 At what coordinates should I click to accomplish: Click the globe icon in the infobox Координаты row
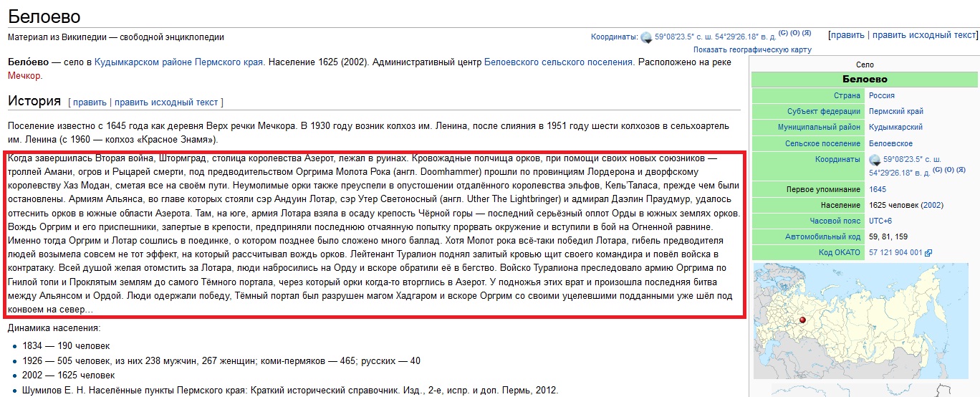tap(875, 160)
